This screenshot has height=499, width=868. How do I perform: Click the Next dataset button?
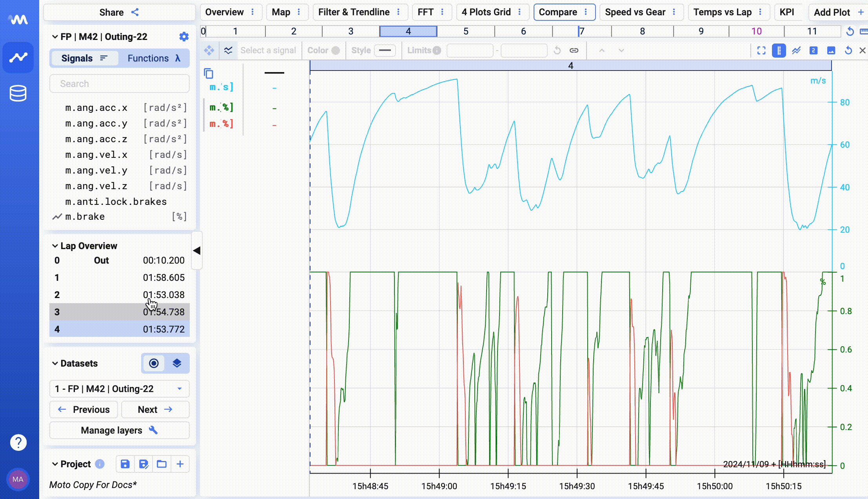155,410
